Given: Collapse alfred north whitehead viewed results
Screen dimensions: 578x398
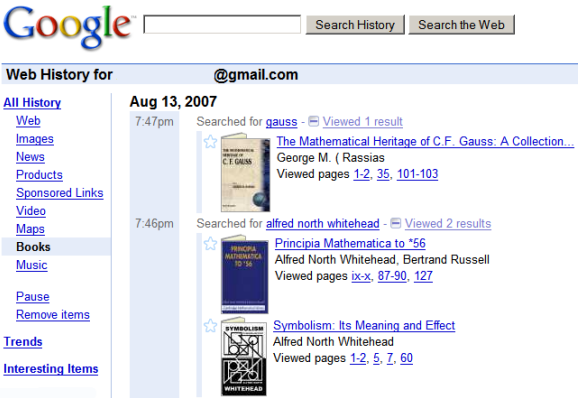Looking at the screenshot, I should [396, 223].
